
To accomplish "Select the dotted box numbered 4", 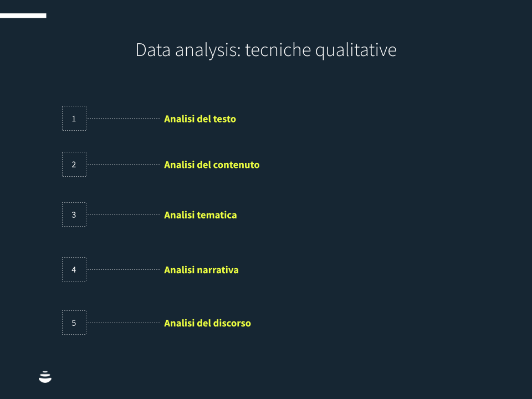I will (x=74, y=270).
